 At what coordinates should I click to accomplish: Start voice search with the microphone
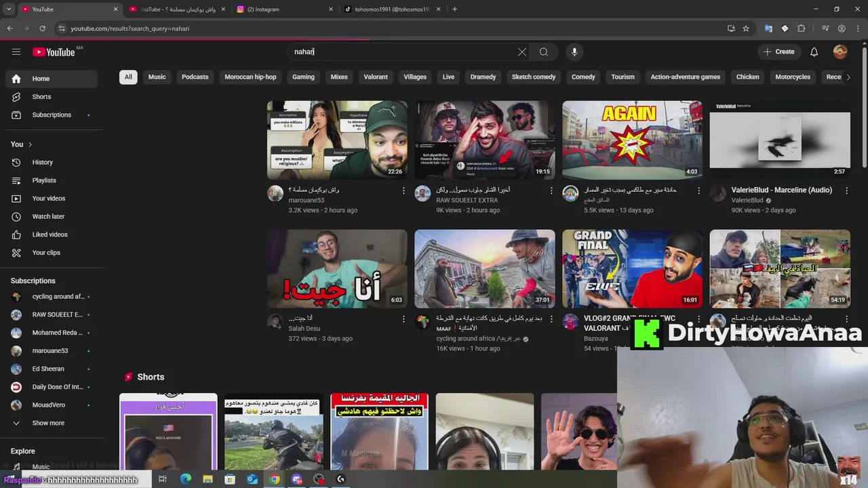(574, 52)
